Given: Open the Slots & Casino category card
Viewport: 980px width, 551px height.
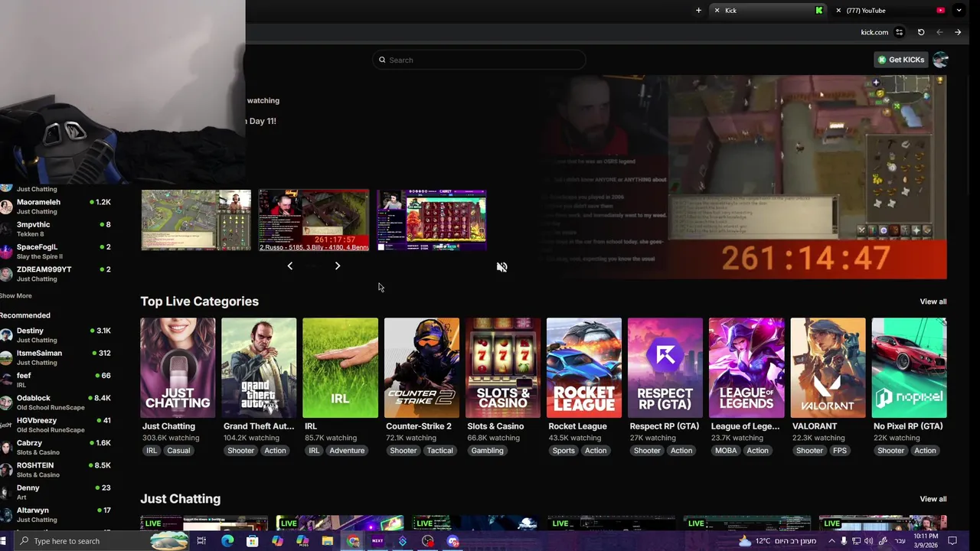Looking at the screenshot, I should tap(503, 368).
